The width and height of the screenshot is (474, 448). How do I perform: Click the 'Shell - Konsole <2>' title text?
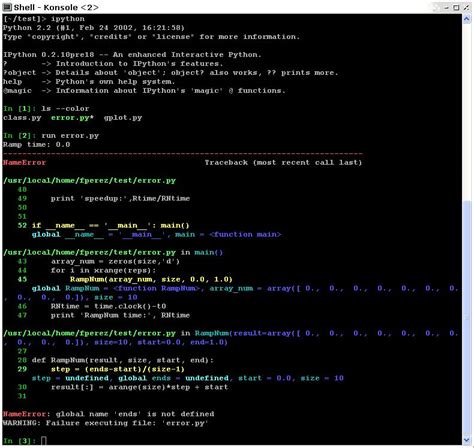[x=56, y=7]
